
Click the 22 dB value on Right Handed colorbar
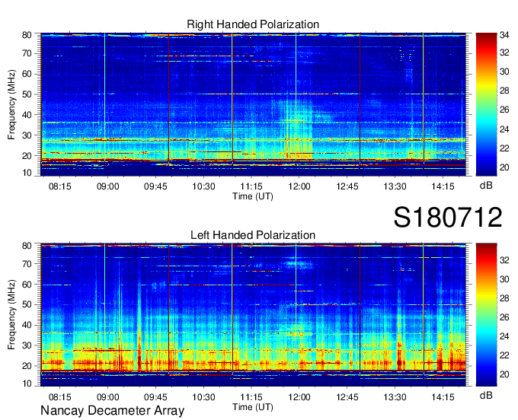[x=504, y=148]
